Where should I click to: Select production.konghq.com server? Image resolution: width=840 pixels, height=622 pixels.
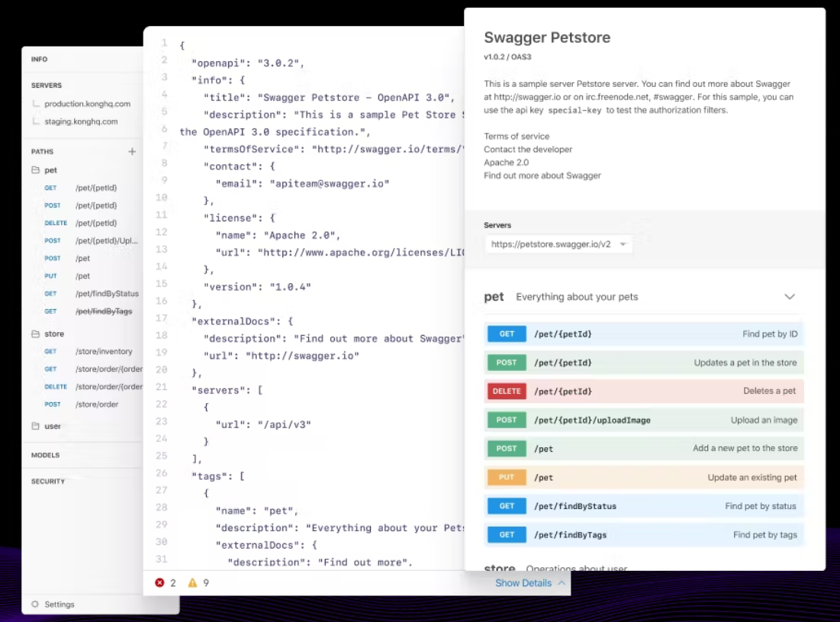click(x=87, y=104)
